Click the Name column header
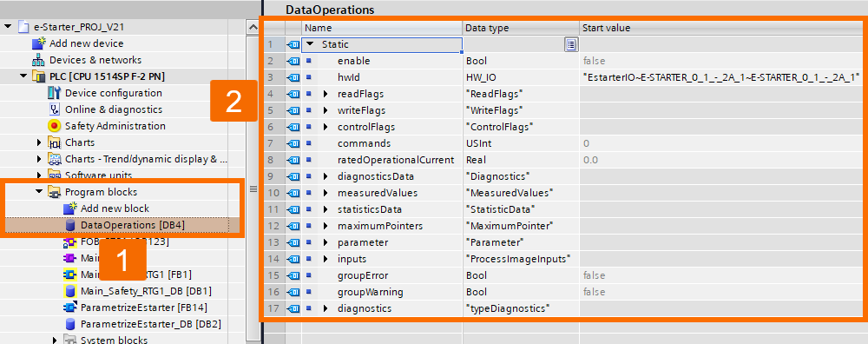Screen dimensions: 868x344 point(382,28)
